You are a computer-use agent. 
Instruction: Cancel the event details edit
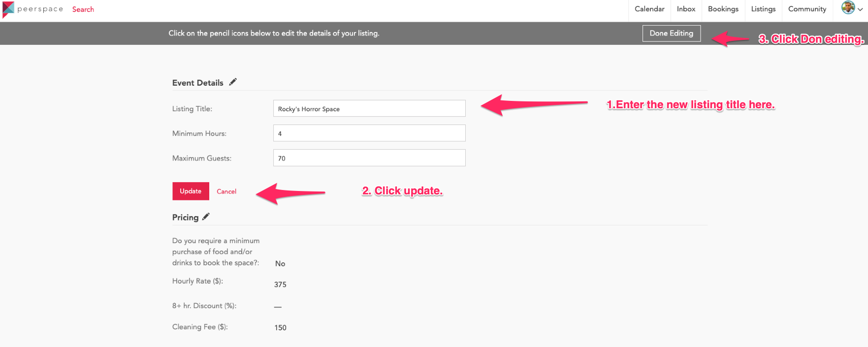(x=226, y=191)
